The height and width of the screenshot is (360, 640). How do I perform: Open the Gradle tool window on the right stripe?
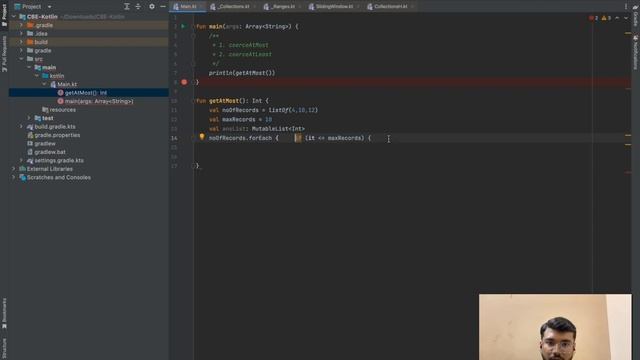pyautogui.click(x=636, y=16)
